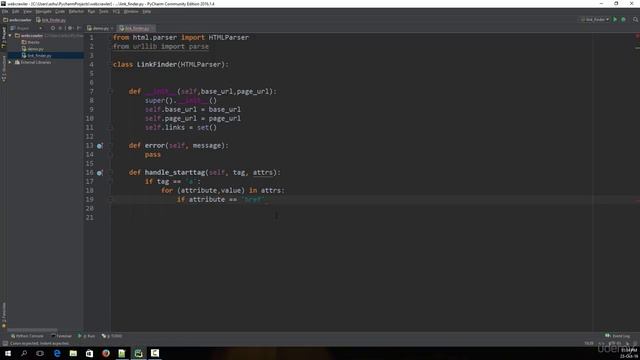Click line number 1 in the gutter
640x360 pixels.
click(91, 38)
